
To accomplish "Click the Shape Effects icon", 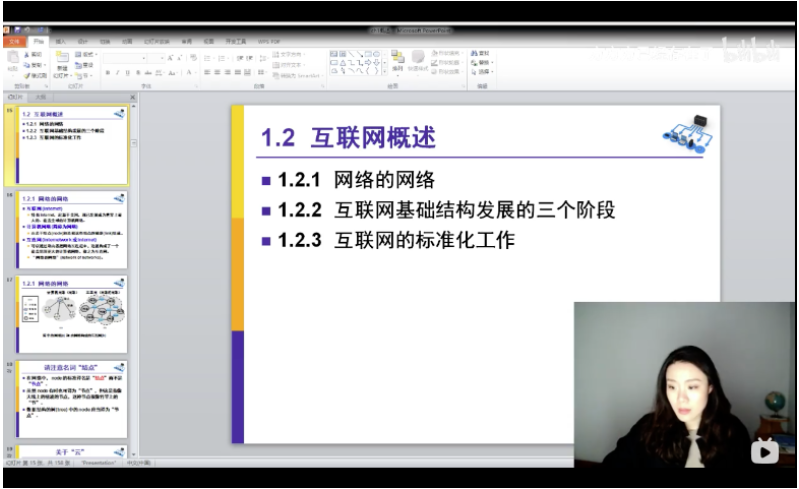I will click(435, 72).
